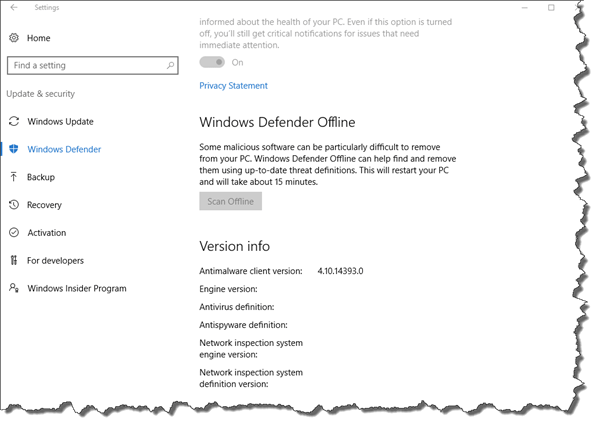
Task: Toggle the enhanced notifications On switch
Action: pyautogui.click(x=212, y=62)
